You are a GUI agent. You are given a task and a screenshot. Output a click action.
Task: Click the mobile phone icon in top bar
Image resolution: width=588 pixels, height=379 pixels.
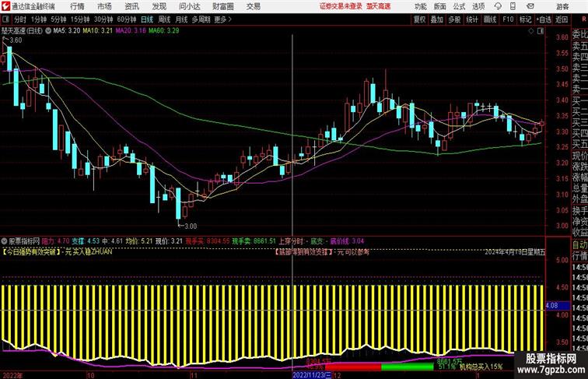(513, 6)
